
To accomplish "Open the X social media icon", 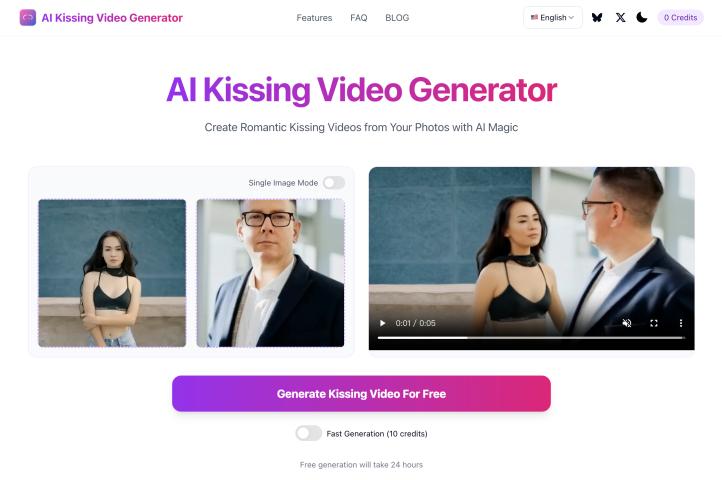I will point(621,18).
